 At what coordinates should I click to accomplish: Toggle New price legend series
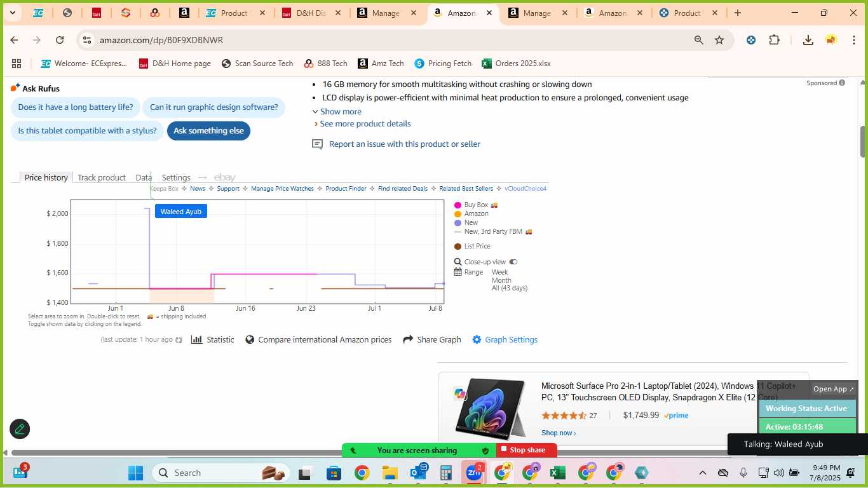point(466,223)
